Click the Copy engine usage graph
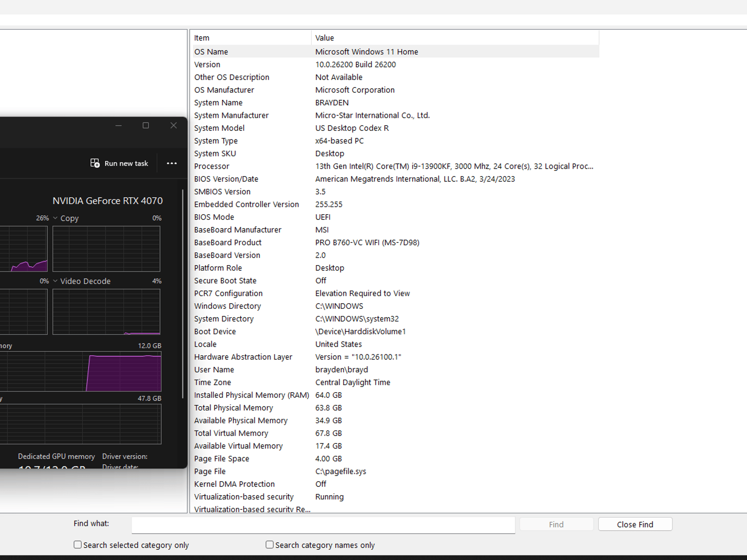This screenshot has height=560, width=747. [x=106, y=249]
